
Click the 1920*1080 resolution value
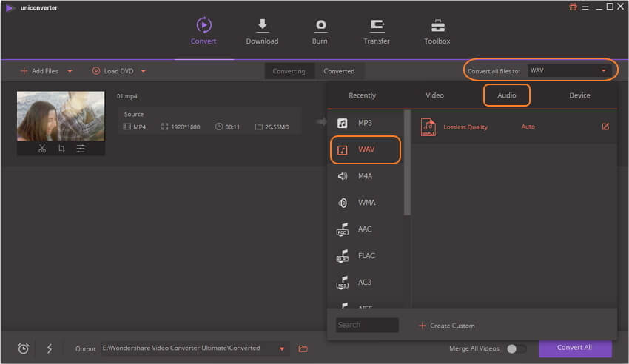185,127
